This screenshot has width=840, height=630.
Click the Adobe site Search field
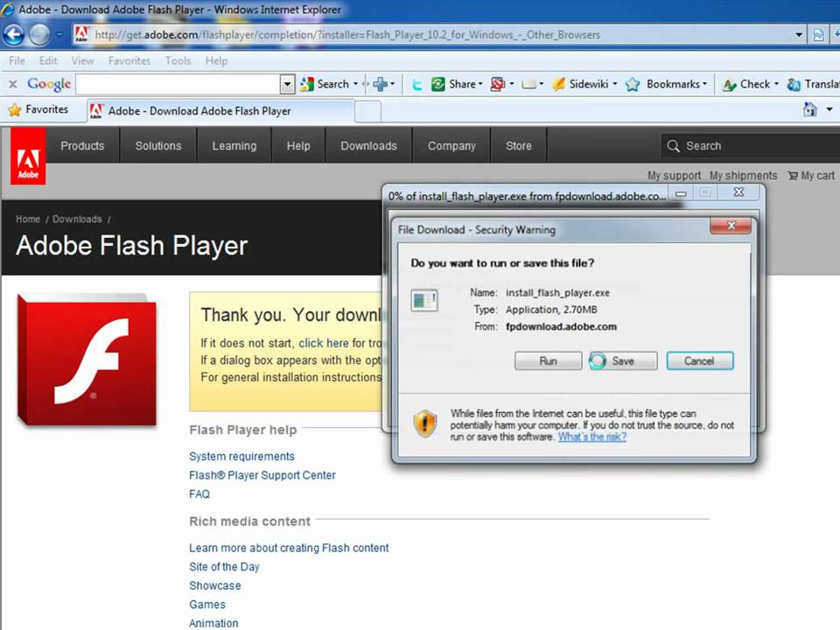coord(750,146)
